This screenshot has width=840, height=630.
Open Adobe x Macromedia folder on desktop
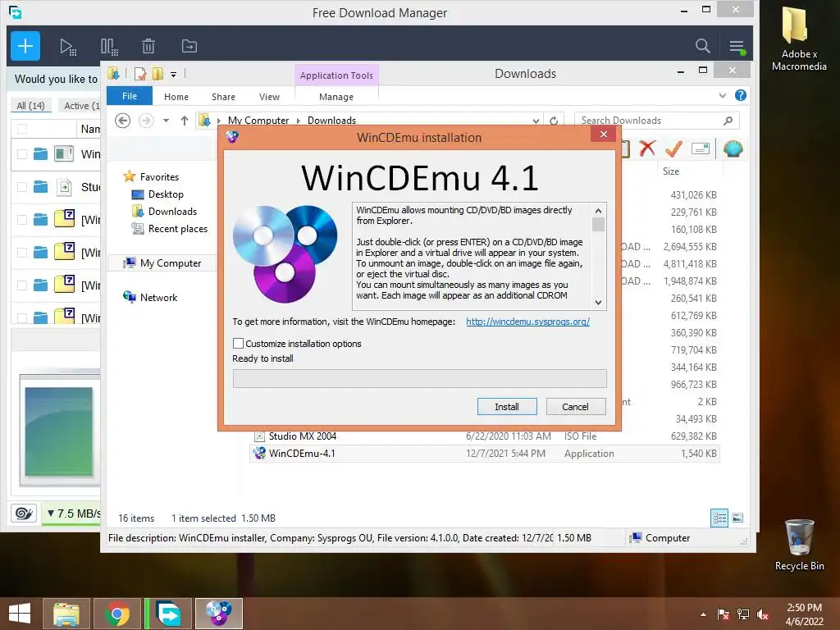pyautogui.click(x=798, y=38)
